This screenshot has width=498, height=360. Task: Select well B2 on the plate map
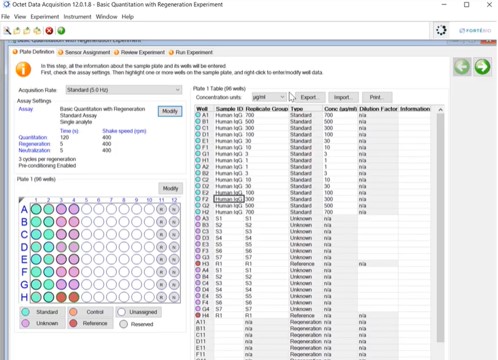coord(49,222)
